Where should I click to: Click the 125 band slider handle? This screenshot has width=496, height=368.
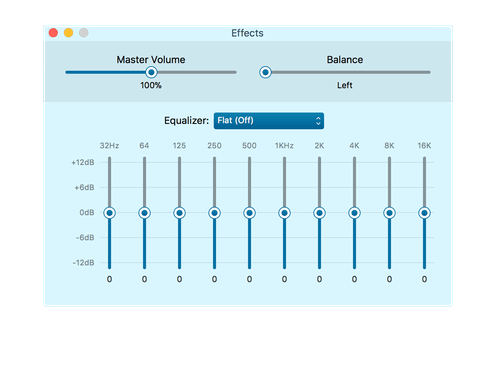coord(179,213)
